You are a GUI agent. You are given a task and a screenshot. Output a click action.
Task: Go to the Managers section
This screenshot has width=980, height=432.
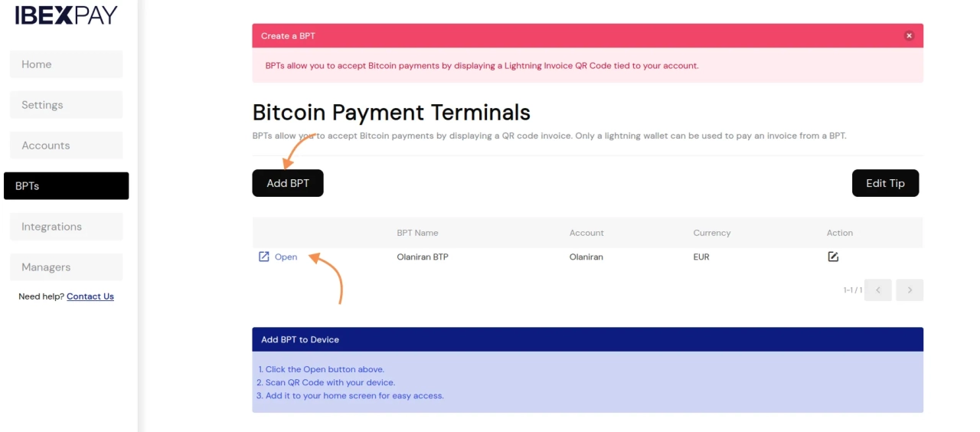pyautogui.click(x=66, y=267)
